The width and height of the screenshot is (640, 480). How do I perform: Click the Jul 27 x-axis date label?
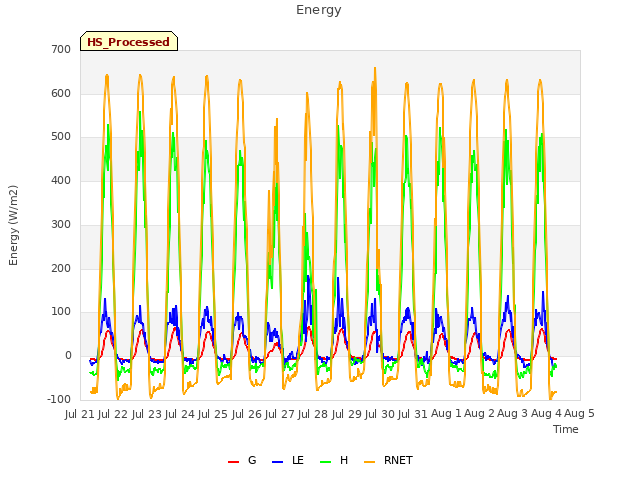coord(280,414)
